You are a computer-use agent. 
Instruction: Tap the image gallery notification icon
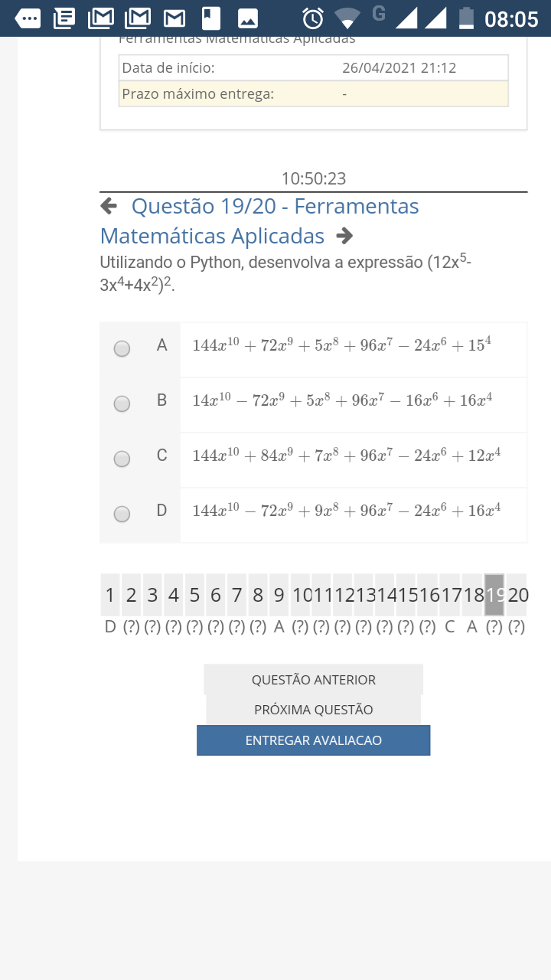point(247,18)
